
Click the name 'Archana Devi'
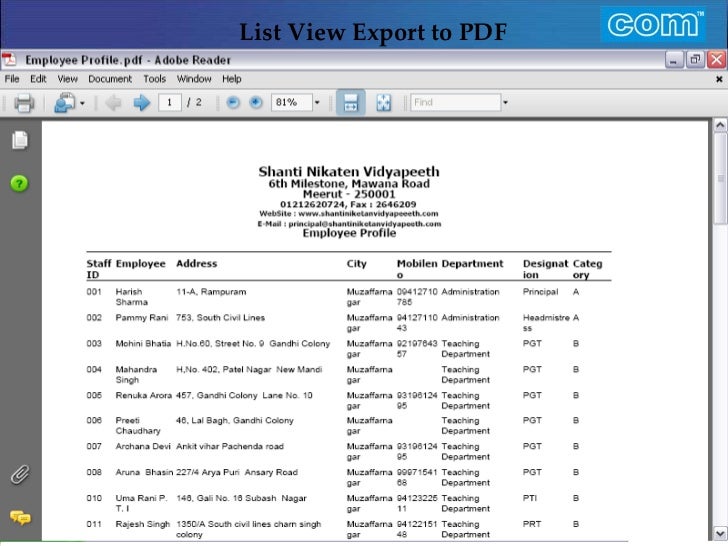[x=143, y=447]
